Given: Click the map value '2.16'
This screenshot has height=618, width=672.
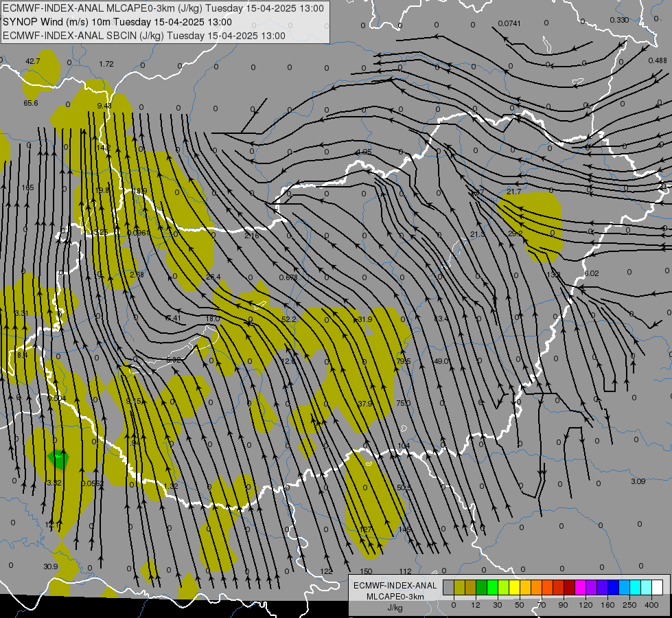Looking at the screenshot, I should [x=252, y=236].
